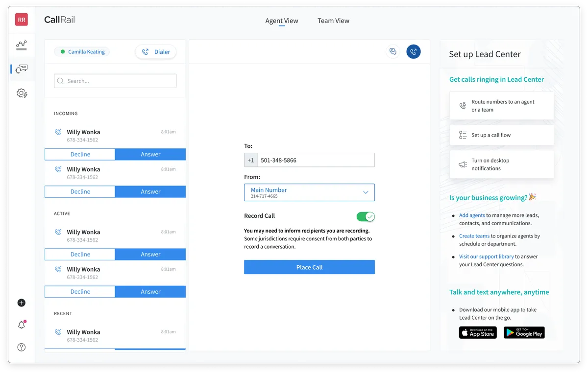Click the route numbers phone-person icon
This screenshot has width=588, height=373.
(x=463, y=106)
